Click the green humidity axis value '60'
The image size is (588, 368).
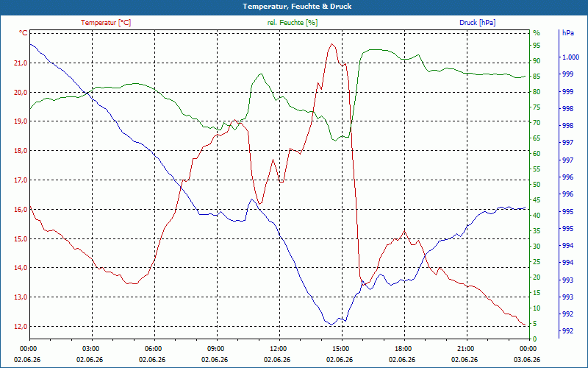click(537, 154)
